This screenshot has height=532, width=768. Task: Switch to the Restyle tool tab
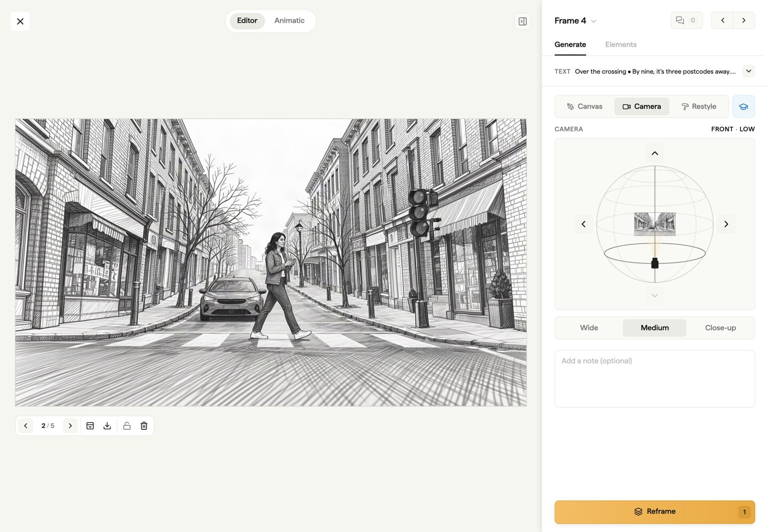click(698, 106)
